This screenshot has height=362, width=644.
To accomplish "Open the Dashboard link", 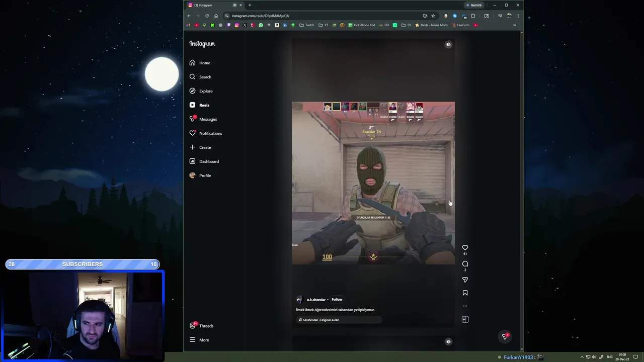I will coord(204,161).
